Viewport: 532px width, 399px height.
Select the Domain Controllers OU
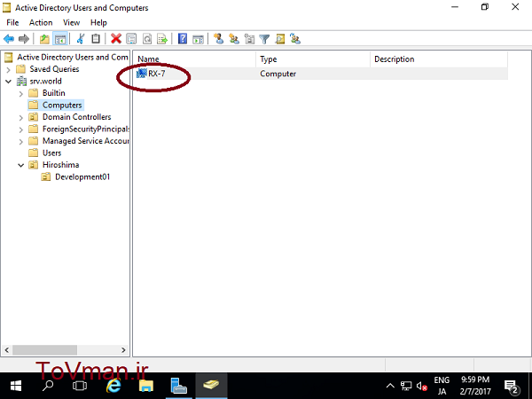pyautogui.click(x=70, y=117)
